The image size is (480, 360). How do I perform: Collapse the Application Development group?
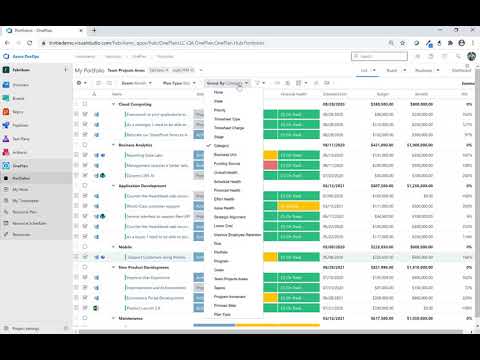tap(113, 186)
